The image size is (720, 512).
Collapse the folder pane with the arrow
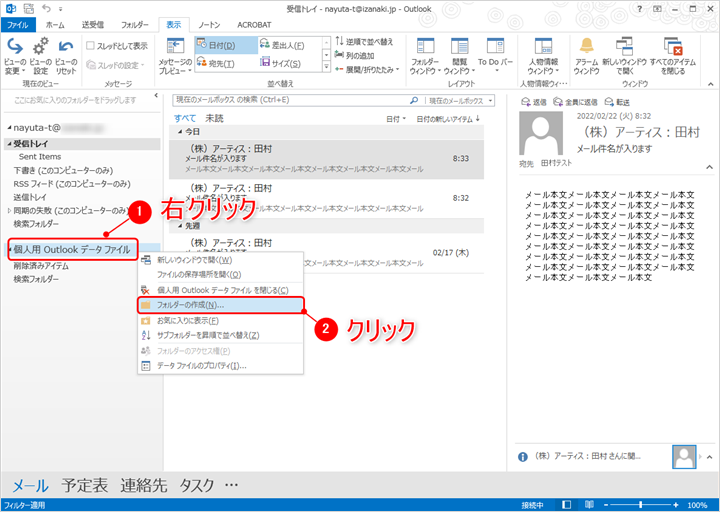tap(156, 96)
